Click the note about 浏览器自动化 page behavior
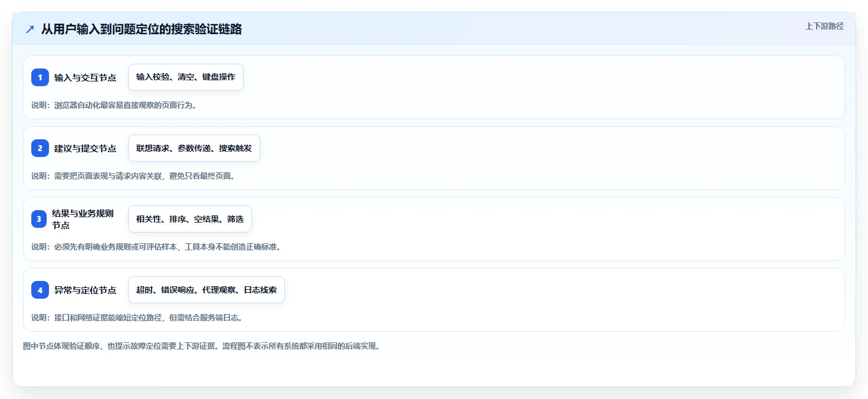Viewport: 868px width, 399px height. point(114,105)
